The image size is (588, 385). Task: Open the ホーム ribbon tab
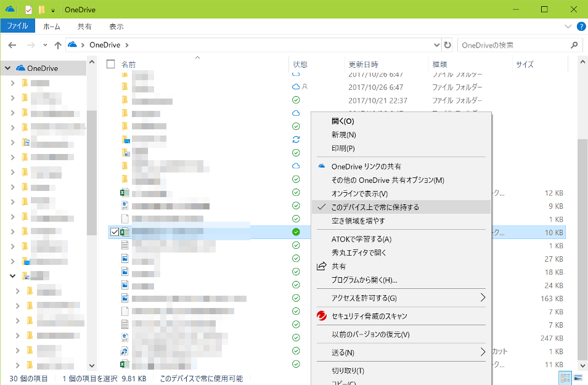(52, 26)
